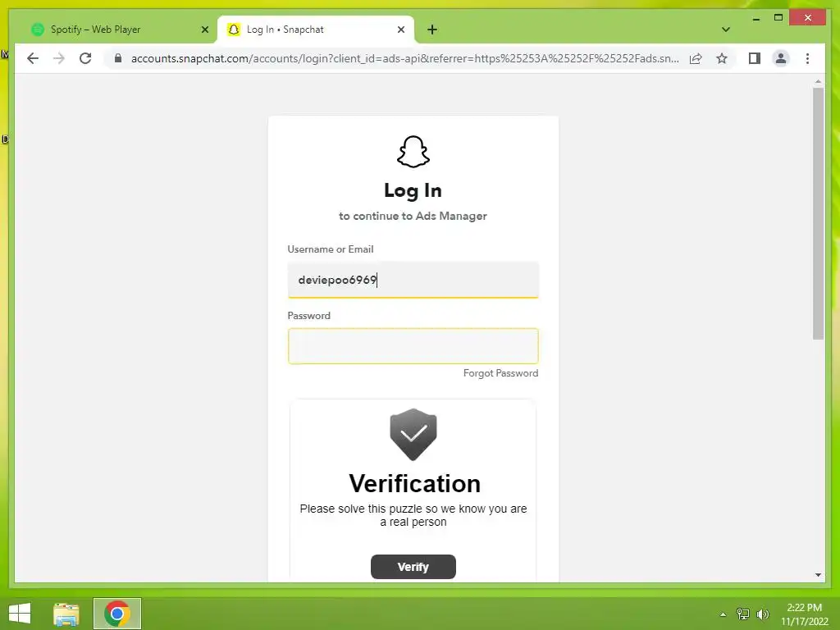The height and width of the screenshot is (630, 840).
Task: Go back to the previous page
Action: (x=33, y=58)
